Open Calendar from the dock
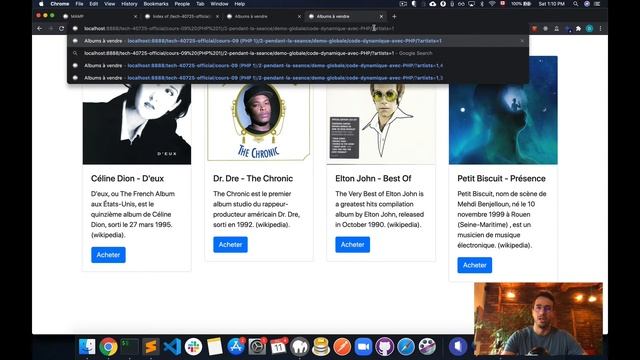This screenshot has height=360, width=640. pyautogui.click(x=278, y=347)
